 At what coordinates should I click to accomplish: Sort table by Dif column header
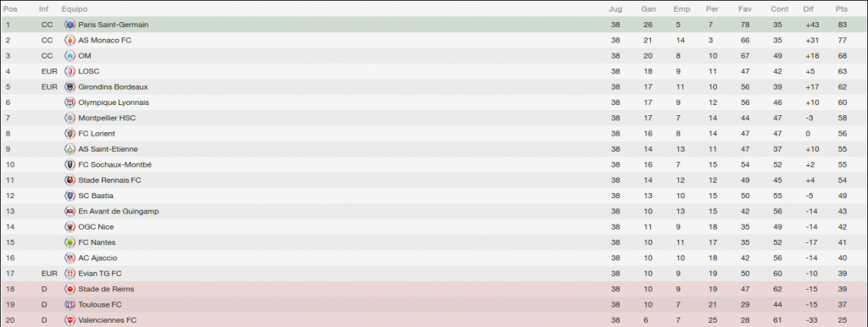(809, 9)
